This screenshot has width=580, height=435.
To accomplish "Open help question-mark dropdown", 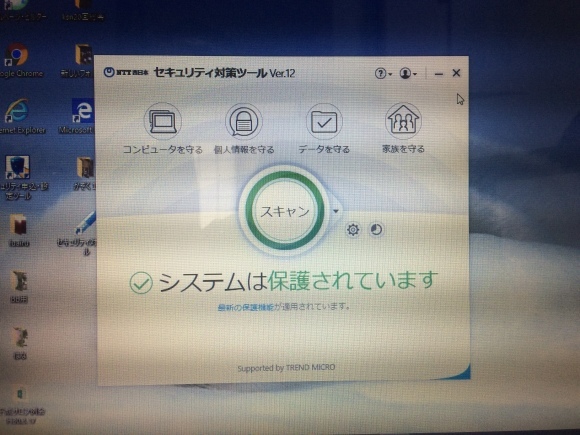I will [x=383, y=73].
